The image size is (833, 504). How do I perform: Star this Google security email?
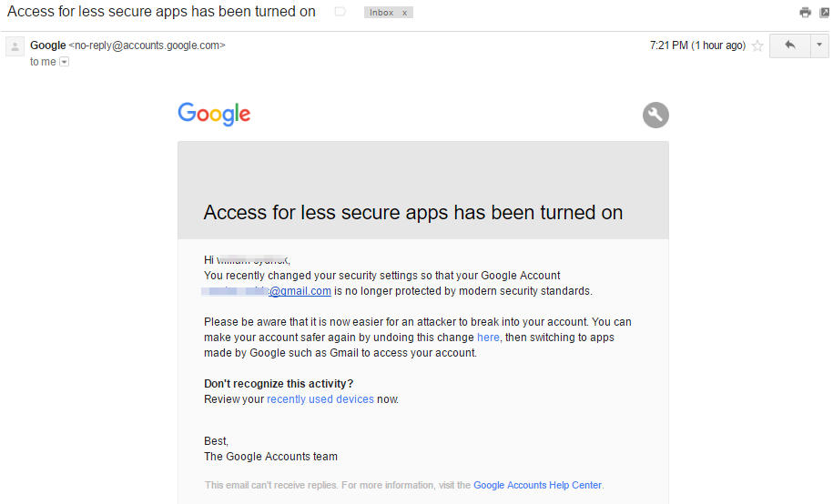[757, 45]
